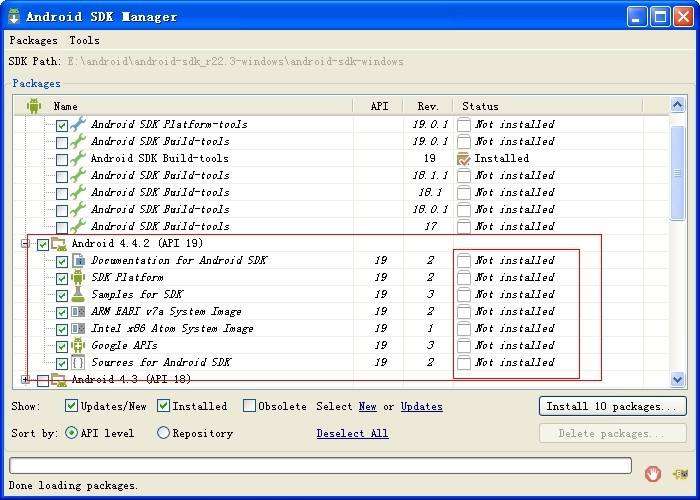Click the Name column header
Image resolution: width=700 pixels, height=500 pixels.
(x=66, y=106)
